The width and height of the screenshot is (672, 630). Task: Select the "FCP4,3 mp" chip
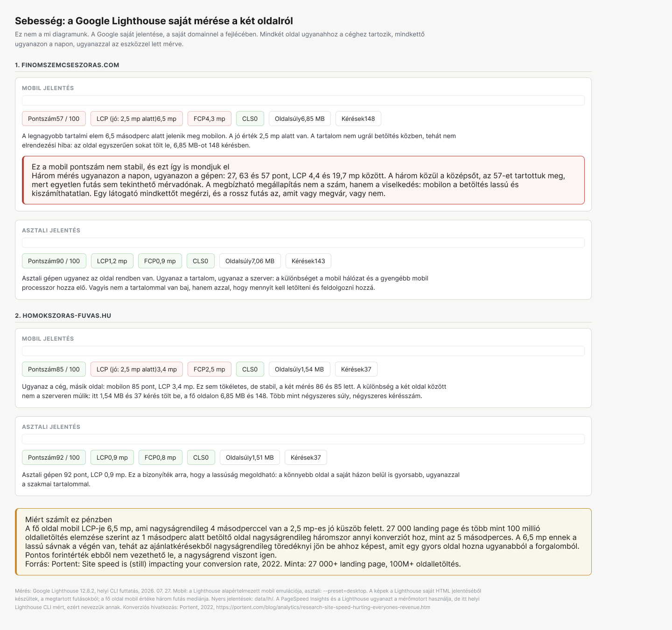[210, 119]
